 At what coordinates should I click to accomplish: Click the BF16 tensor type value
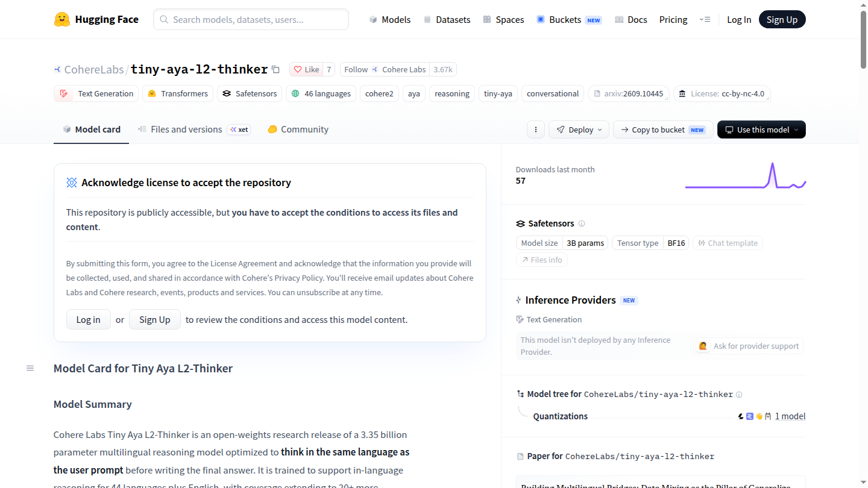tap(676, 243)
